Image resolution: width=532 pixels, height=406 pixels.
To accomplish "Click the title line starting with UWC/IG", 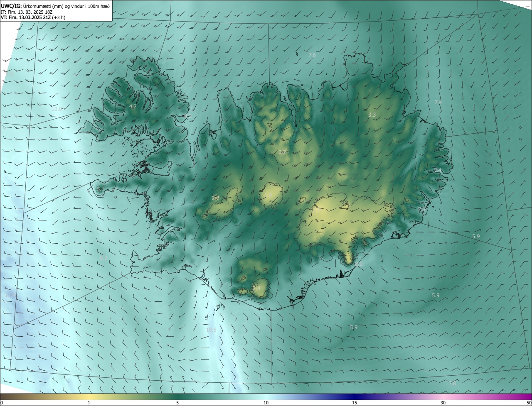I will tap(55, 6).
